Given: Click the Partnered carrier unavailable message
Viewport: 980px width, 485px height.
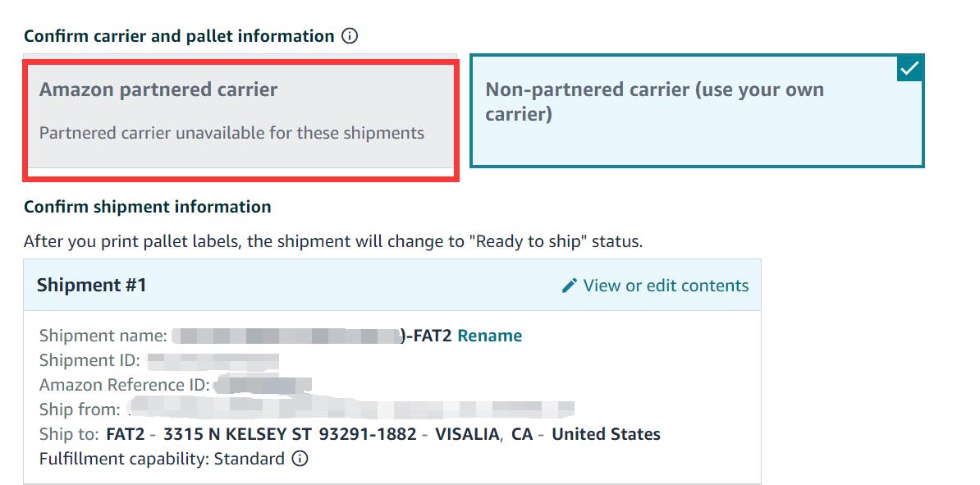Looking at the screenshot, I should [232, 133].
